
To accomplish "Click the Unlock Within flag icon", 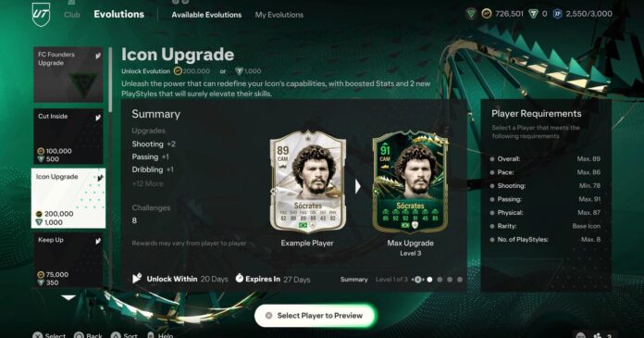I will [x=137, y=279].
